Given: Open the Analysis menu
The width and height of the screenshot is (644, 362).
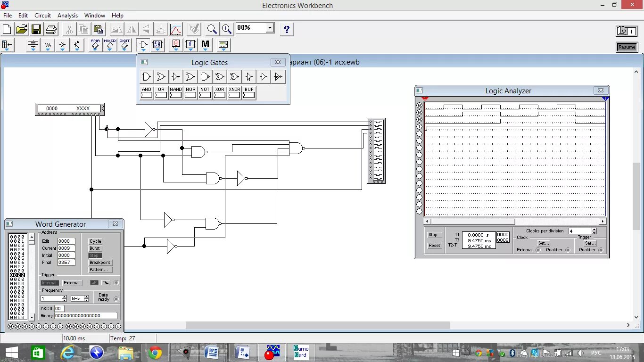Looking at the screenshot, I should click(68, 16).
